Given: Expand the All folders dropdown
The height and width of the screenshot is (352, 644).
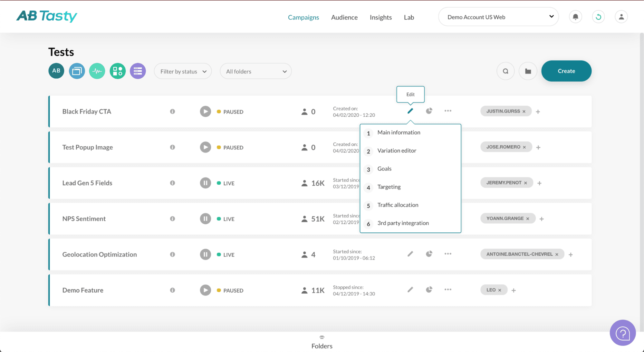Looking at the screenshot, I should (x=255, y=71).
